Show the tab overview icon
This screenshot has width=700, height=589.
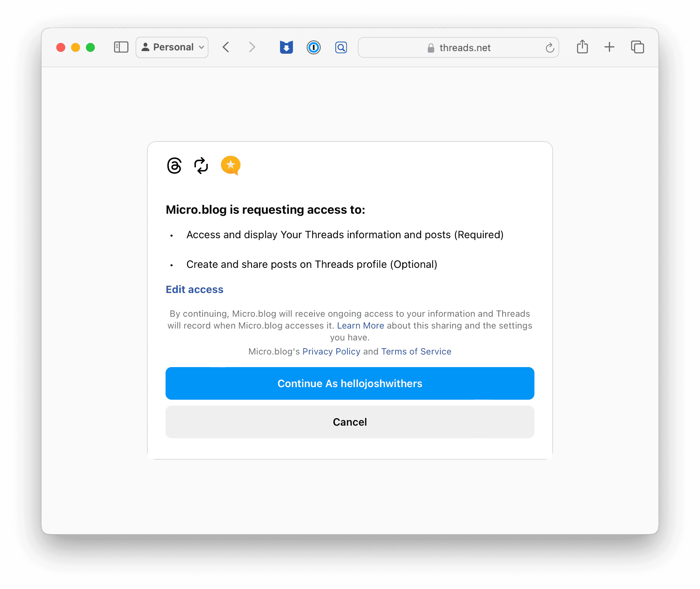[637, 47]
